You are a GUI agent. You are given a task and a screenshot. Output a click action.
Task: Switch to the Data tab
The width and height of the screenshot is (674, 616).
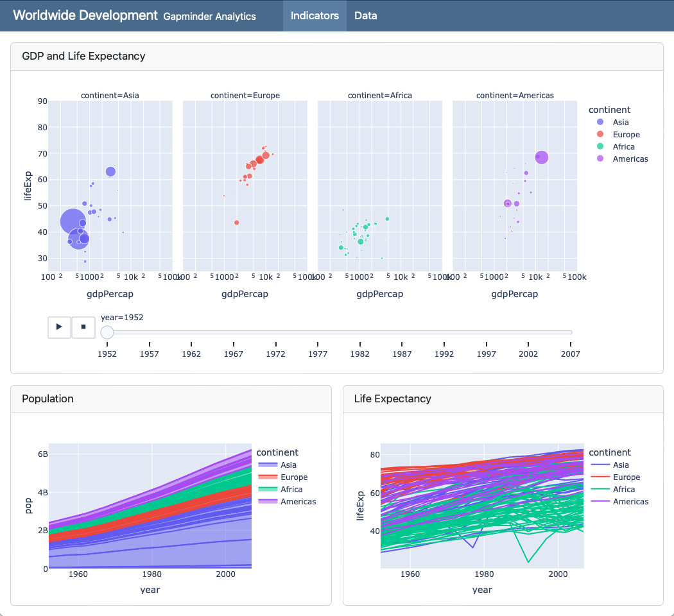[365, 15]
